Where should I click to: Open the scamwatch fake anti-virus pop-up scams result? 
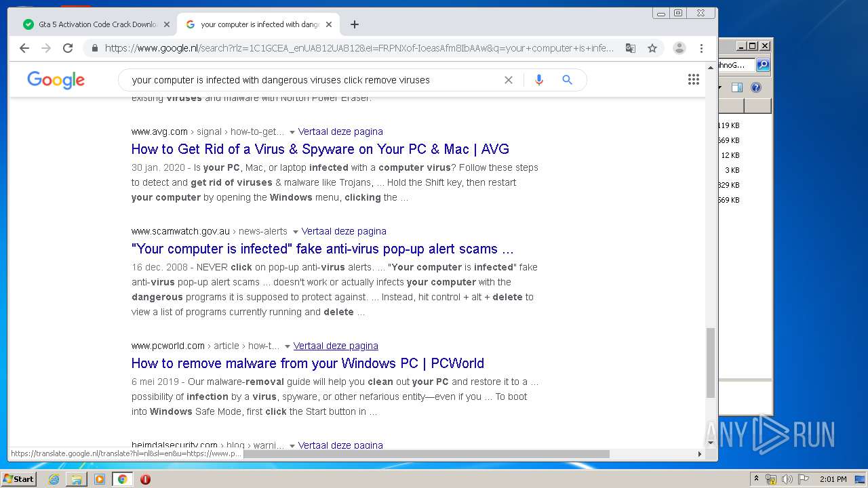(322, 249)
